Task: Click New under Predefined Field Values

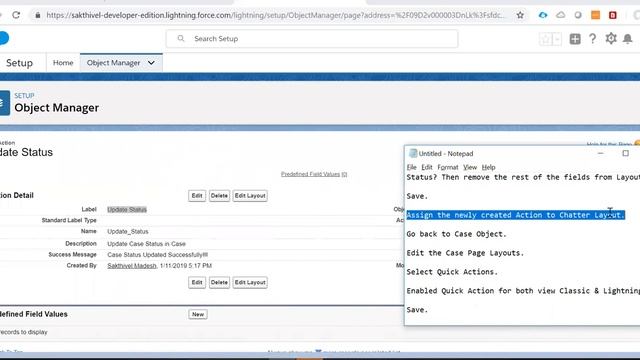Action: 198,314
